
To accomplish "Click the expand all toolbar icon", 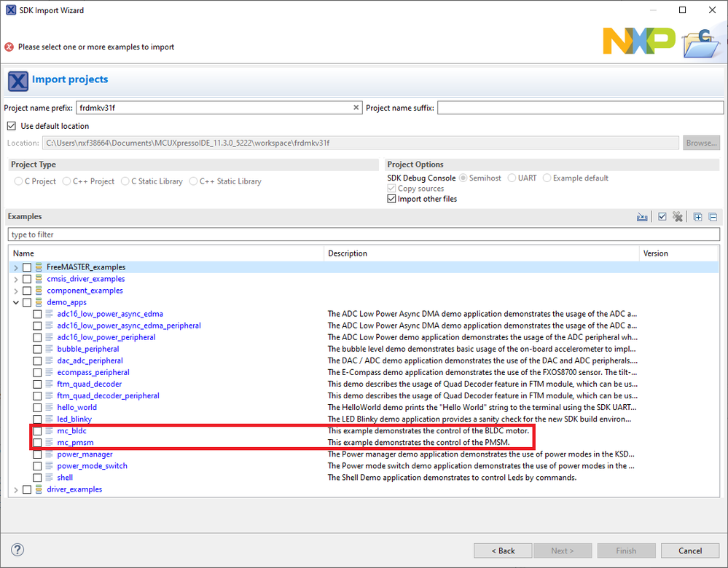I will pyautogui.click(x=697, y=217).
